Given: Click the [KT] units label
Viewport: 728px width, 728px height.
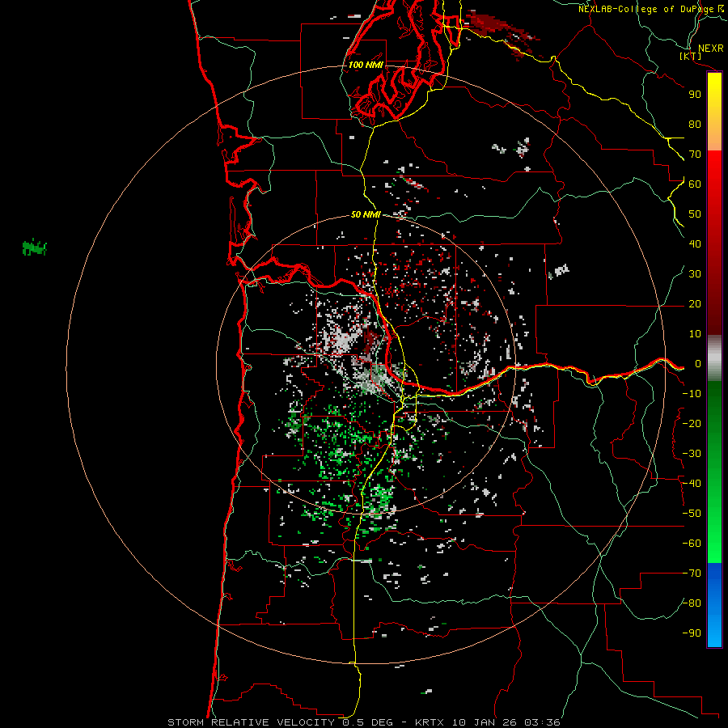Looking at the screenshot, I should tap(690, 57).
